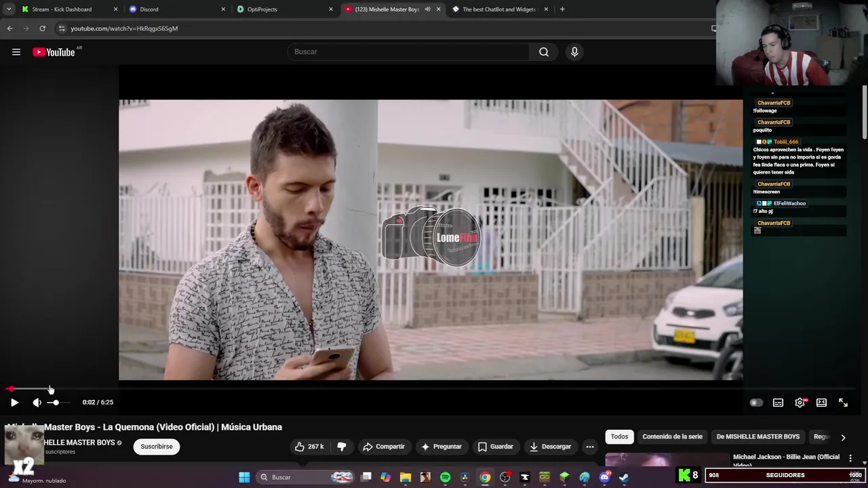Open Steam from the taskbar
868x488 pixels.
click(624, 477)
